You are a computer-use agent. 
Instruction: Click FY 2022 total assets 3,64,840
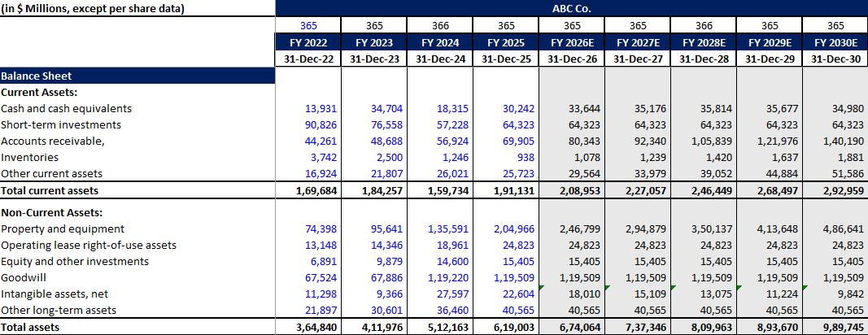pos(316,327)
